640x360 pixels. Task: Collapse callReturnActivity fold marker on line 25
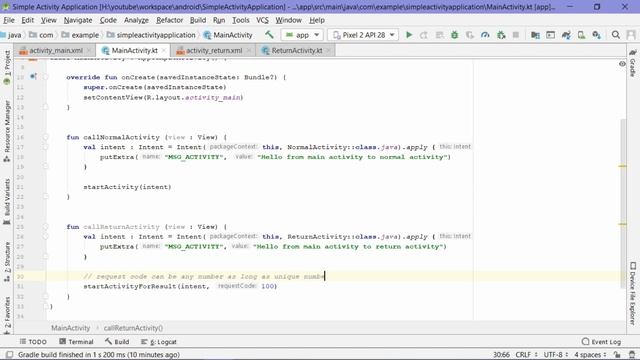[45, 227]
